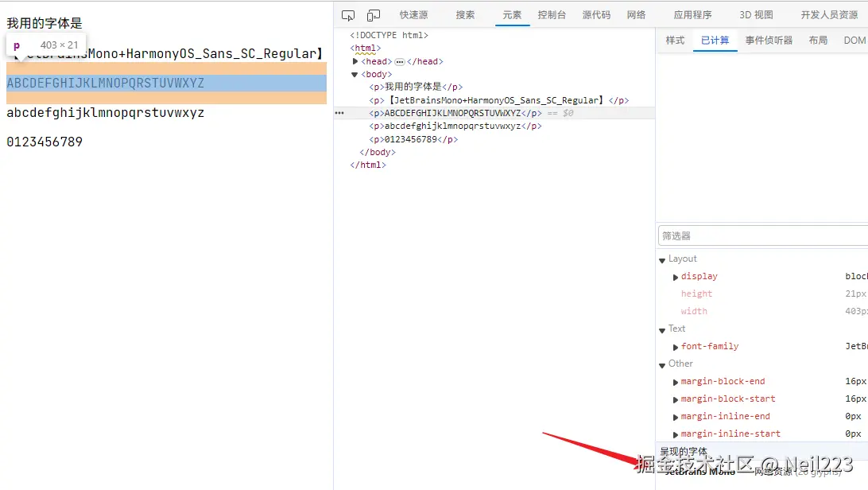Screen dimensions: 868x490
Task: Click the 0123456789 text on page
Action: (45, 142)
